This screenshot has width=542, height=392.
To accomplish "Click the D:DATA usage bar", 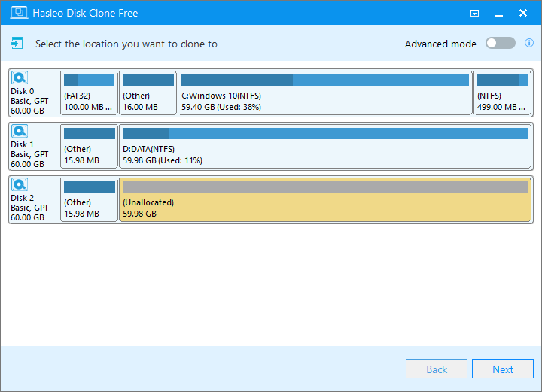I will (325, 134).
